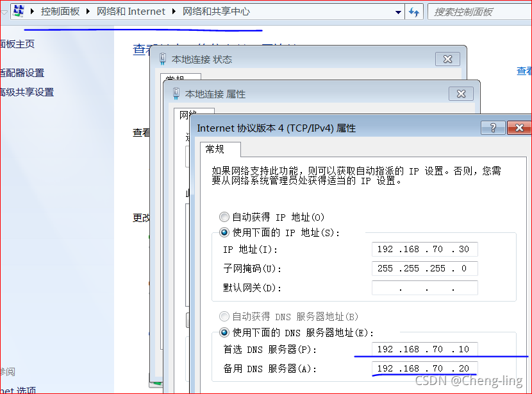532x394 pixels.
Task: Select 使用下面的 IP 地址 radio button
Action: (x=224, y=233)
